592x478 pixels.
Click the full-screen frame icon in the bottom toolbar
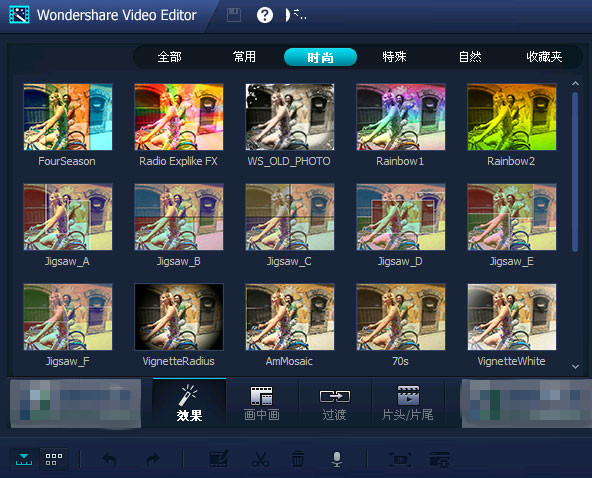click(400, 459)
